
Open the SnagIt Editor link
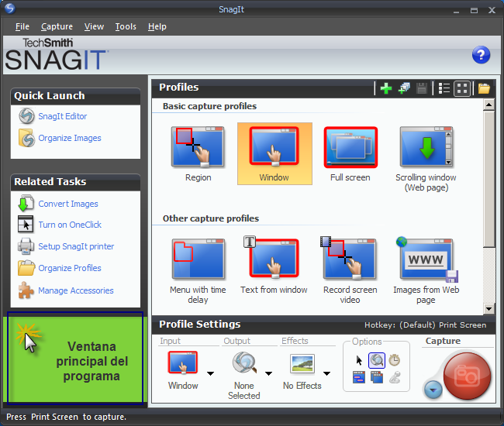coord(63,116)
